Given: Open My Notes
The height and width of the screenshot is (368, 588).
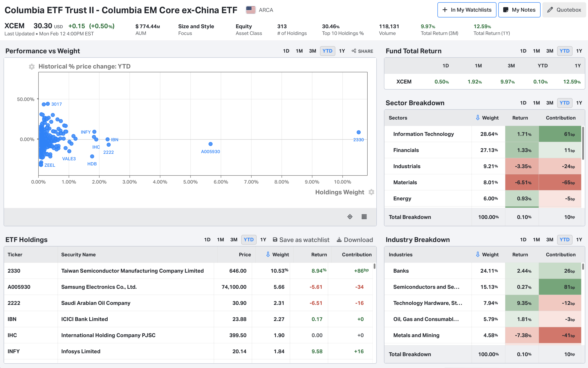Looking at the screenshot, I should (519, 10).
